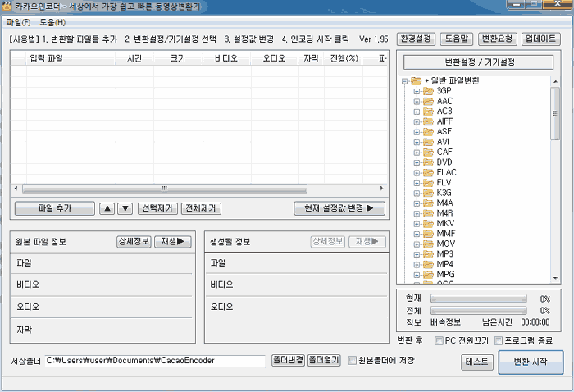Click the MPG folder icon
This screenshot has width=574, height=392.
(428, 275)
